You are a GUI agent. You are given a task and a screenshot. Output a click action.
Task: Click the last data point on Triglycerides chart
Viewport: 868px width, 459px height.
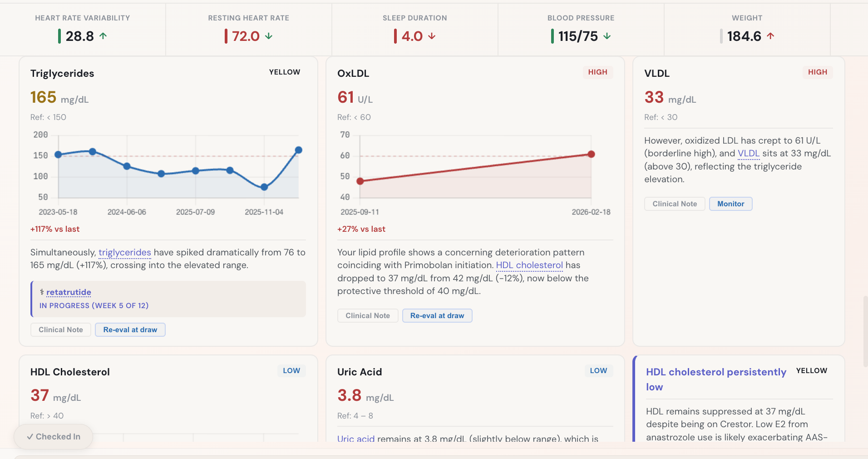(x=299, y=150)
